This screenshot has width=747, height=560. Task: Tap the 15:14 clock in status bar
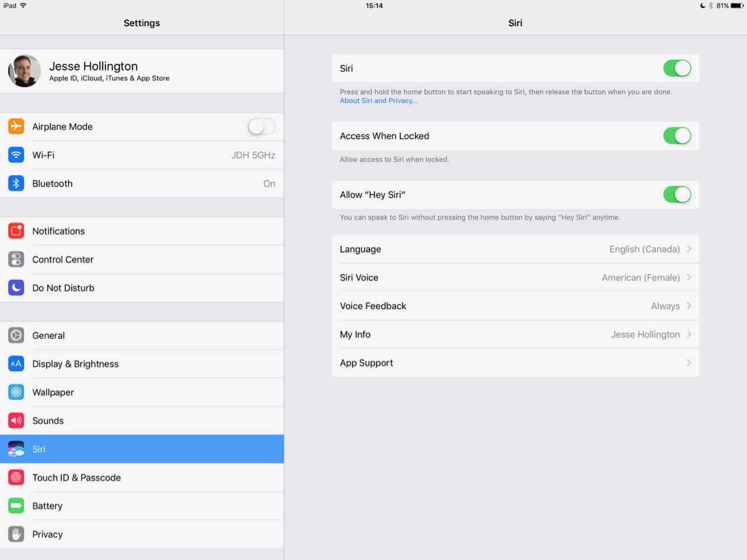(374, 6)
